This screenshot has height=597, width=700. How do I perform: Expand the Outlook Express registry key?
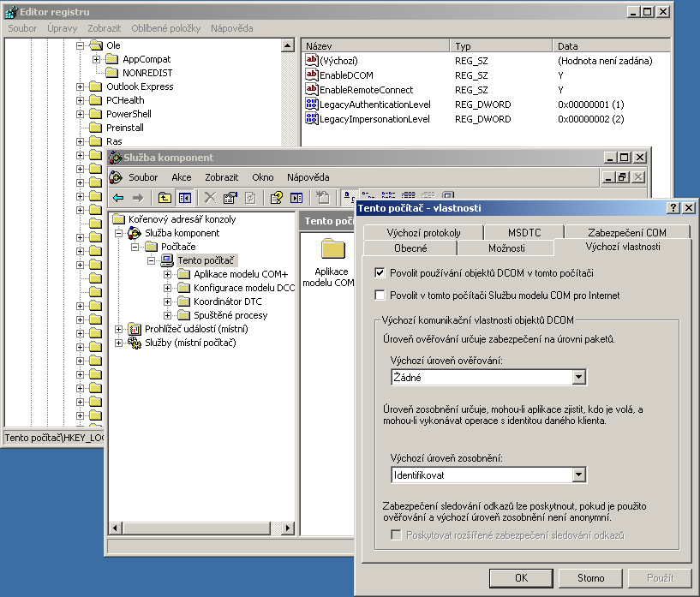click(80, 87)
